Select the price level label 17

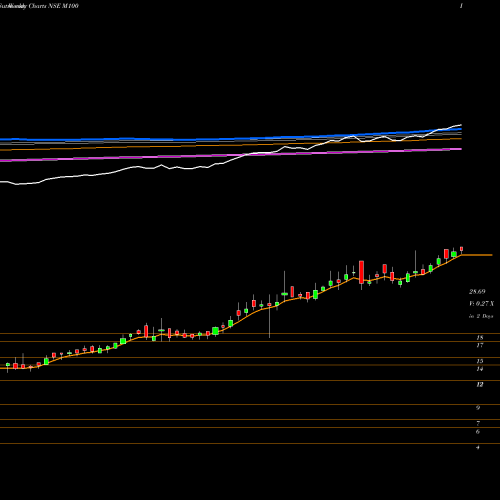point(480,345)
